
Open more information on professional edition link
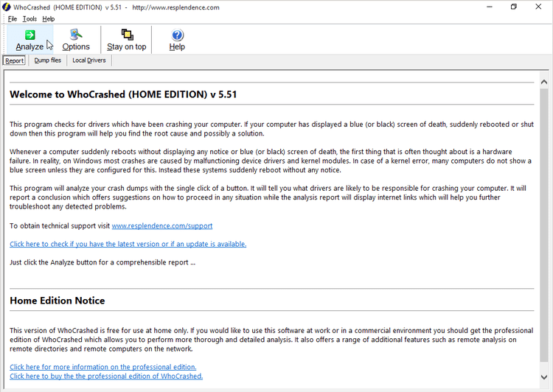pos(103,367)
